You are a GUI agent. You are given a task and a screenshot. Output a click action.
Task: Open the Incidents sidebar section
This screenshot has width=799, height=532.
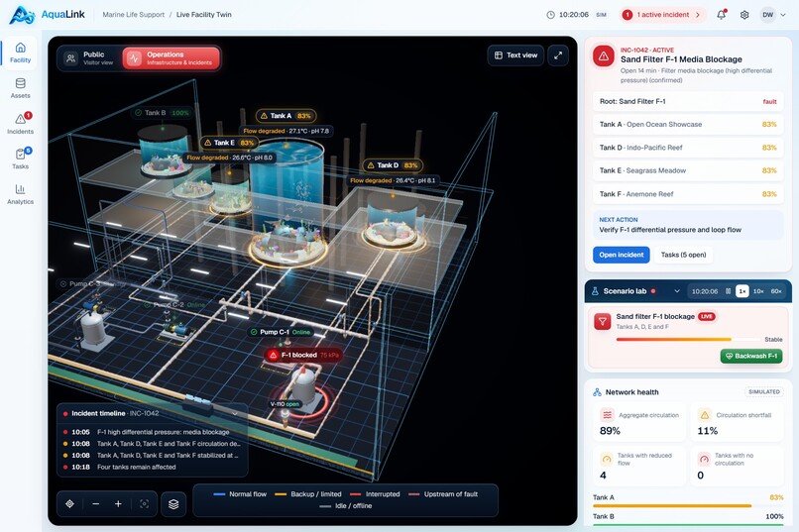tap(20, 124)
